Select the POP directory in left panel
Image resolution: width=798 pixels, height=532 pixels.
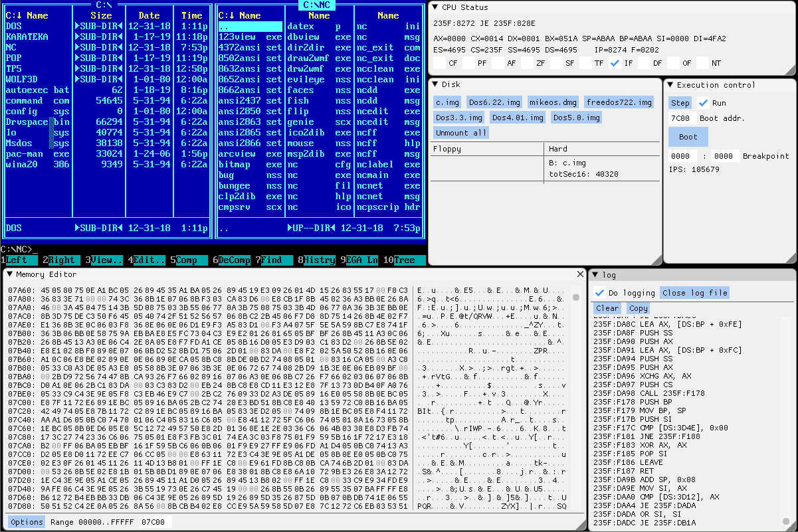coord(106,58)
